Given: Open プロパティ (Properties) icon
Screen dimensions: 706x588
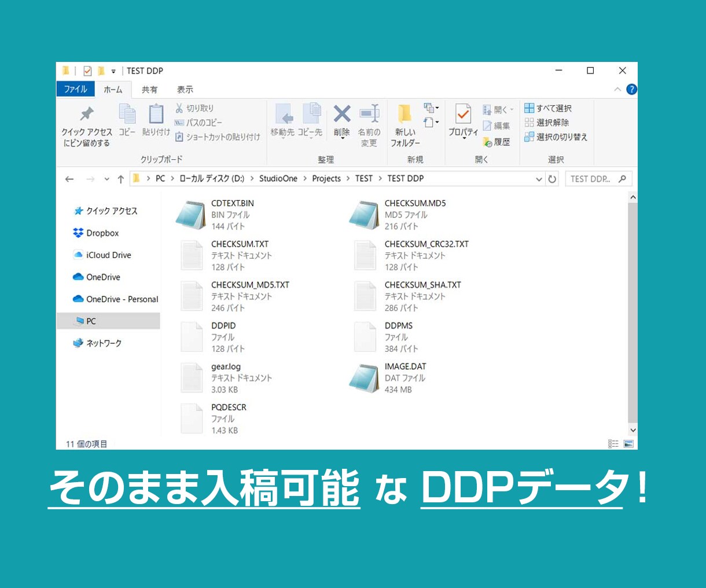Looking at the screenshot, I should click(x=463, y=114).
